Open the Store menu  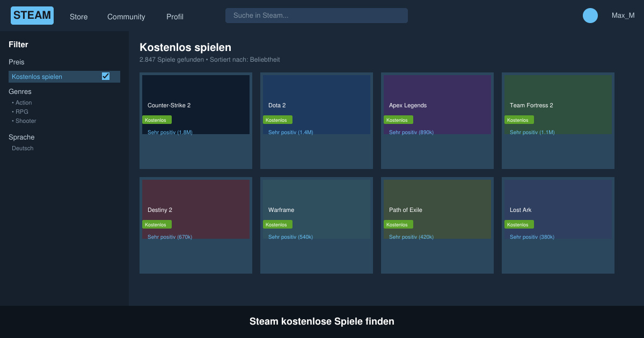78,17
